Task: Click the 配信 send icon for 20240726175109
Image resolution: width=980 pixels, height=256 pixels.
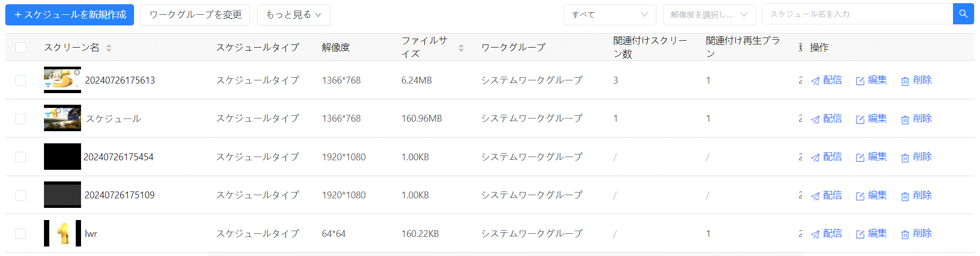Action: coord(815,196)
